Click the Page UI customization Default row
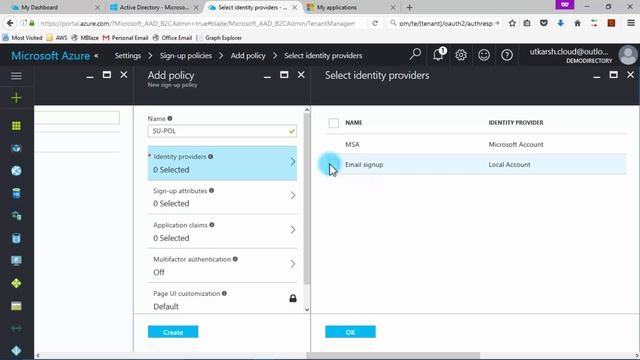Image resolution: width=640 pixels, height=360 pixels. (222, 300)
